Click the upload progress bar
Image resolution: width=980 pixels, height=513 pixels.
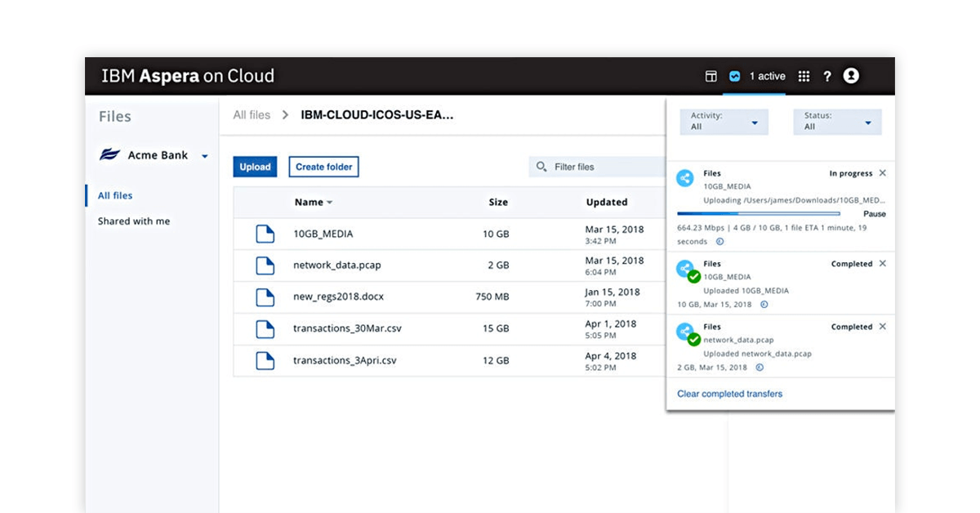pos(759,213)
